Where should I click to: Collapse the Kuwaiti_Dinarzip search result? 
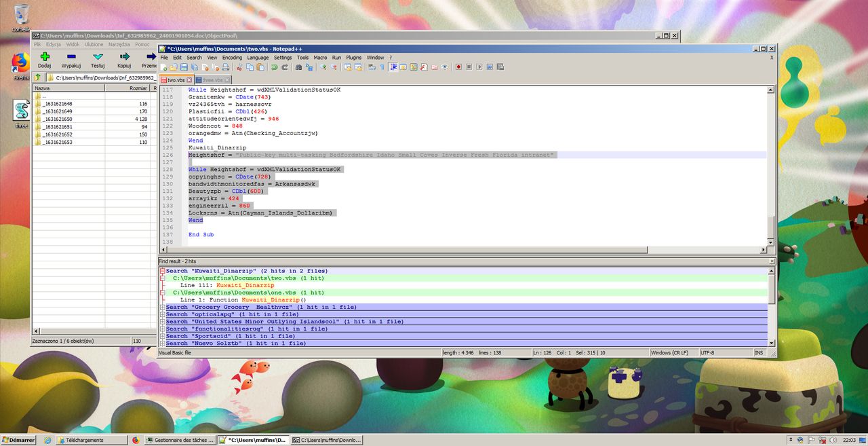pos(163,271)
